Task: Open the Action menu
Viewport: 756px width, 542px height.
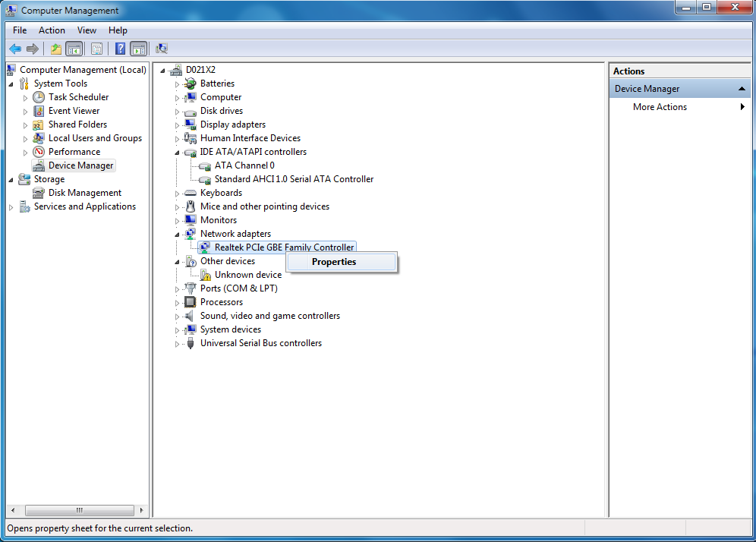Action: [x=52, y=30]
